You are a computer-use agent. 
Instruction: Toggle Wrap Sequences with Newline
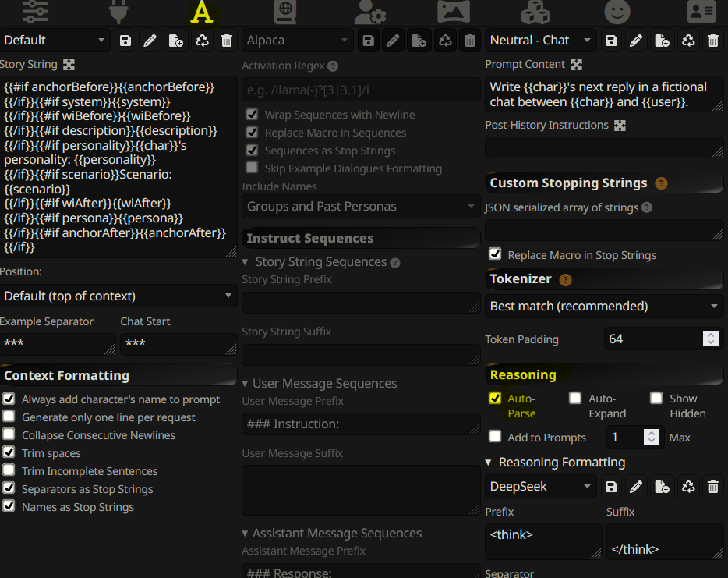[252, 114]
